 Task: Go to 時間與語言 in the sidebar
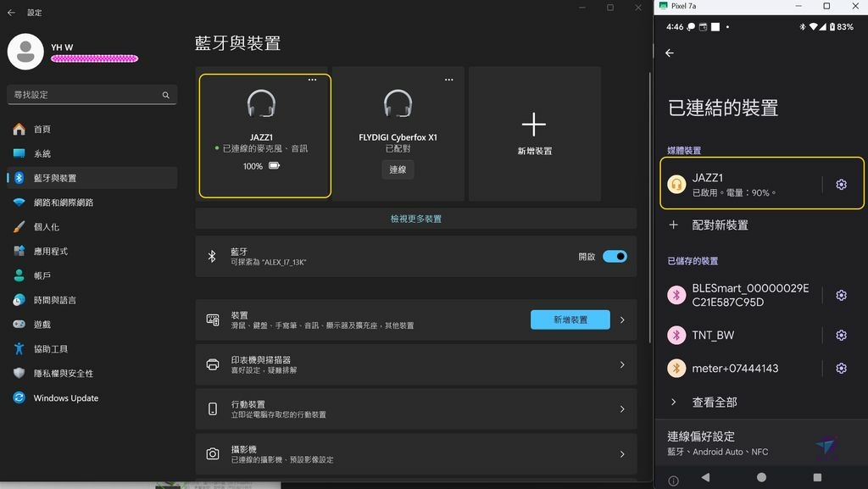[x=92, y=300]
